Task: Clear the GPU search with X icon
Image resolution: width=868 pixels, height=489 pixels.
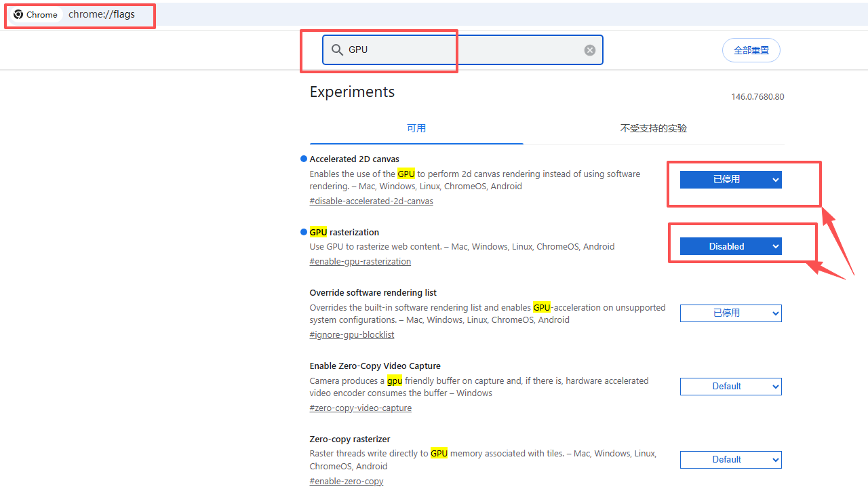Action: click(x=590, y=50)
